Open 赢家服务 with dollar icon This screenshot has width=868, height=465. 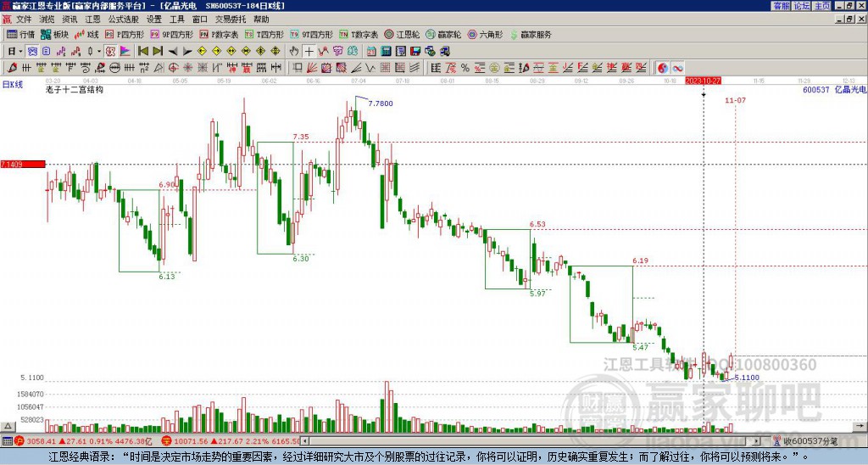[531, 34]
